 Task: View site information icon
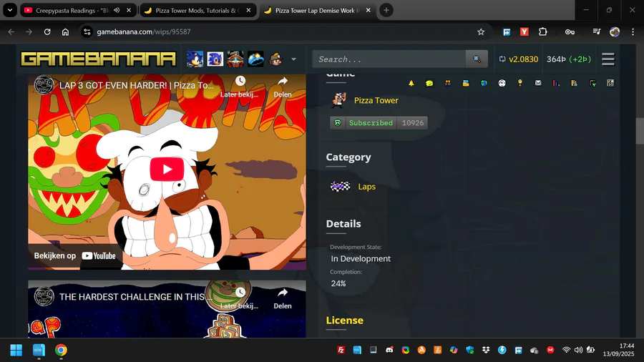tap(87, 31)
